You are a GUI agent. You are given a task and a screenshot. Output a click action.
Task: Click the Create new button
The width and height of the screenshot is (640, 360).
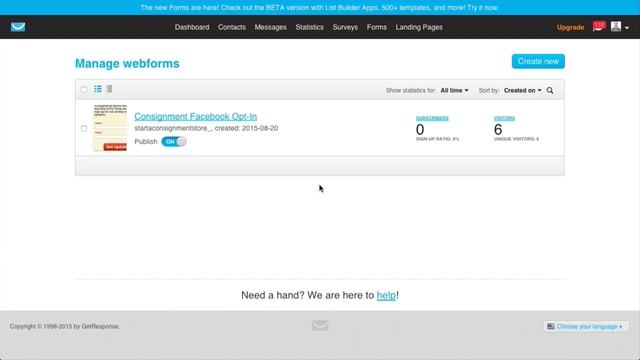538,61
